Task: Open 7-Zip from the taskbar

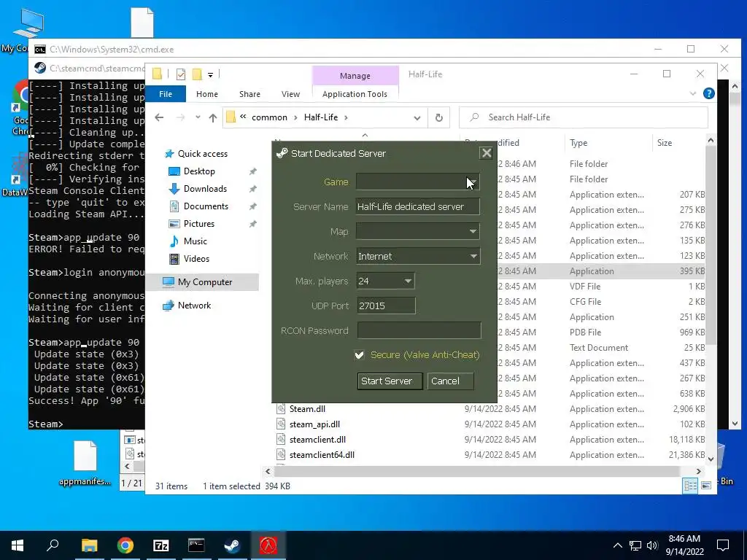Action: pyautogui.click(x=161, y=545)
